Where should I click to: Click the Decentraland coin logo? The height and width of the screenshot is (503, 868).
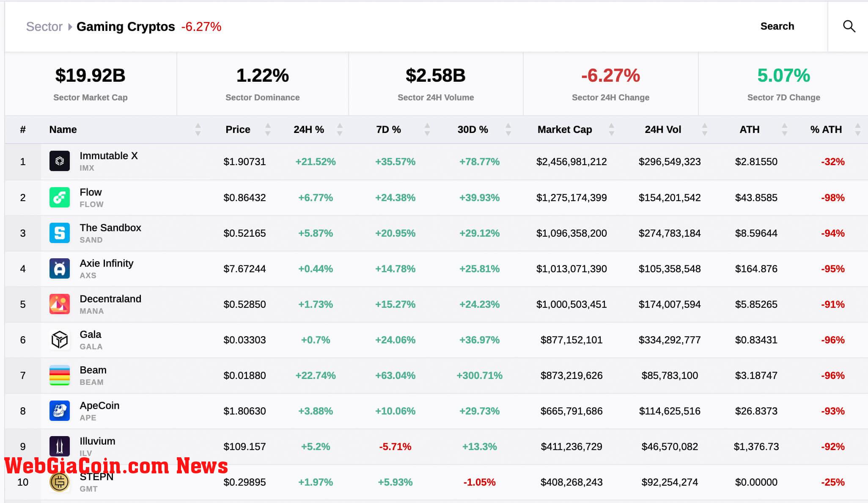coord(60,304)
